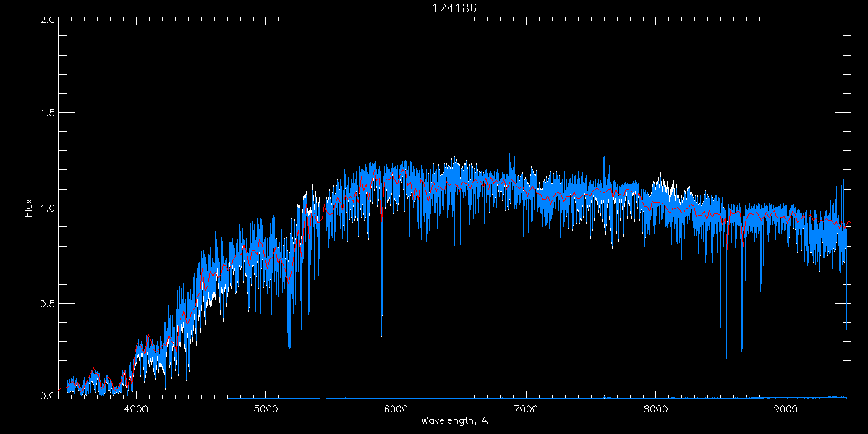Click the Flux y-axis label
The image size is (868, 434).
click(x=29, y=208)
